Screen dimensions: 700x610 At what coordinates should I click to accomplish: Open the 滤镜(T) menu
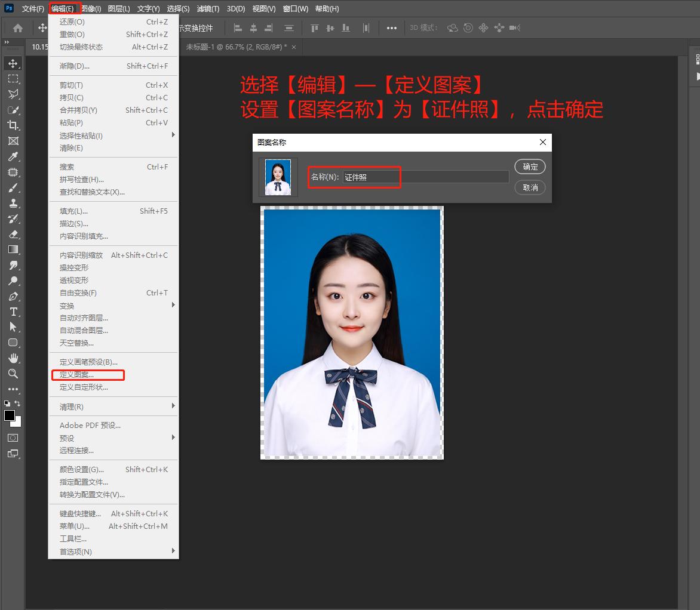208,9
